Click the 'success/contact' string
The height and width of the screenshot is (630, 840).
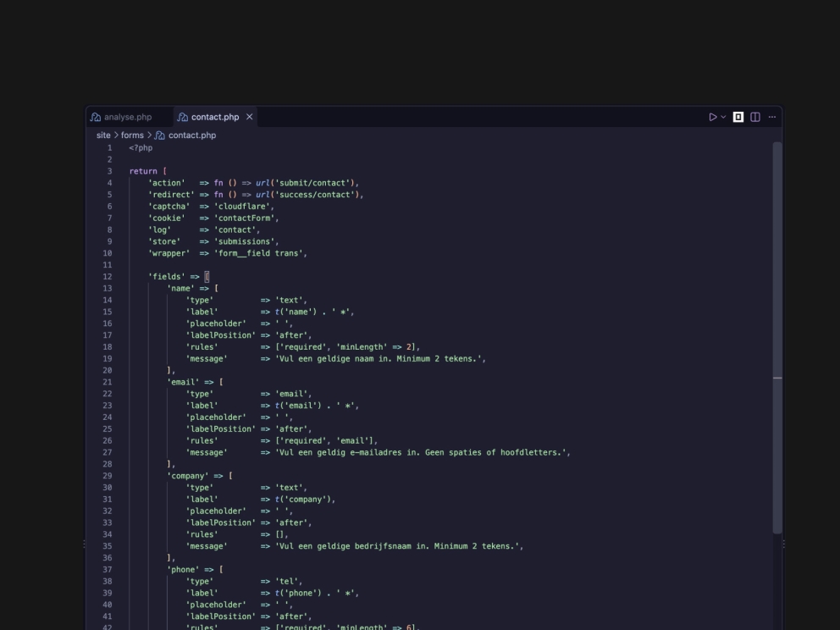(x=316, y=195)
